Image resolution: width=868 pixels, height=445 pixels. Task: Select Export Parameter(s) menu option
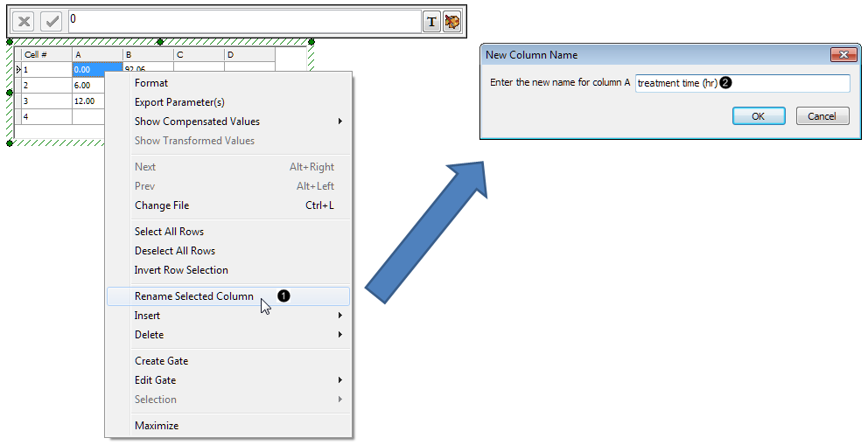pyautogui.click(x=179, y=102)
